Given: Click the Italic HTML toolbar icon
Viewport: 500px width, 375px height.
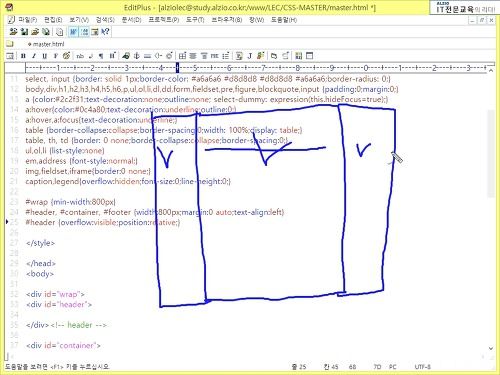Looking at the screenshot, I should [34, 56].
